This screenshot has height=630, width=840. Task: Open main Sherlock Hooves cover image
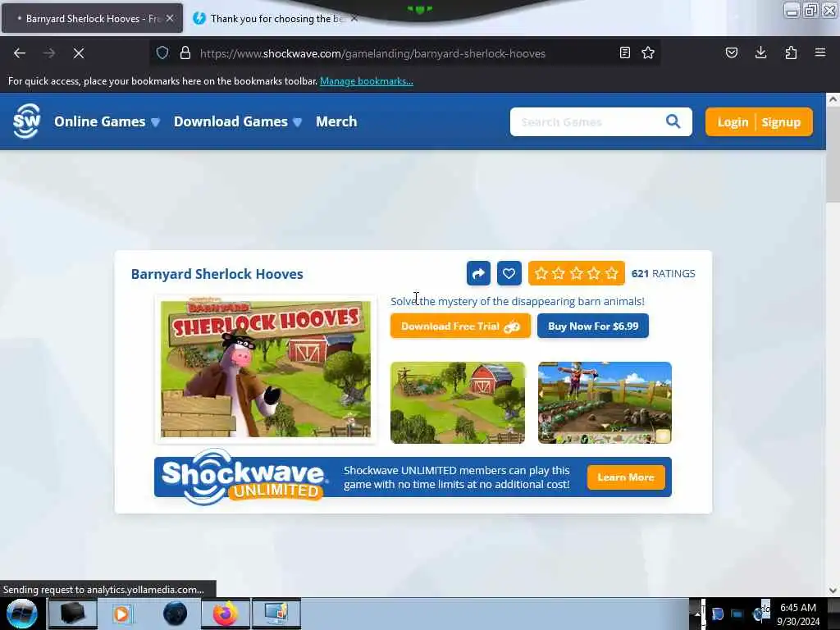[x=266, y=369]
